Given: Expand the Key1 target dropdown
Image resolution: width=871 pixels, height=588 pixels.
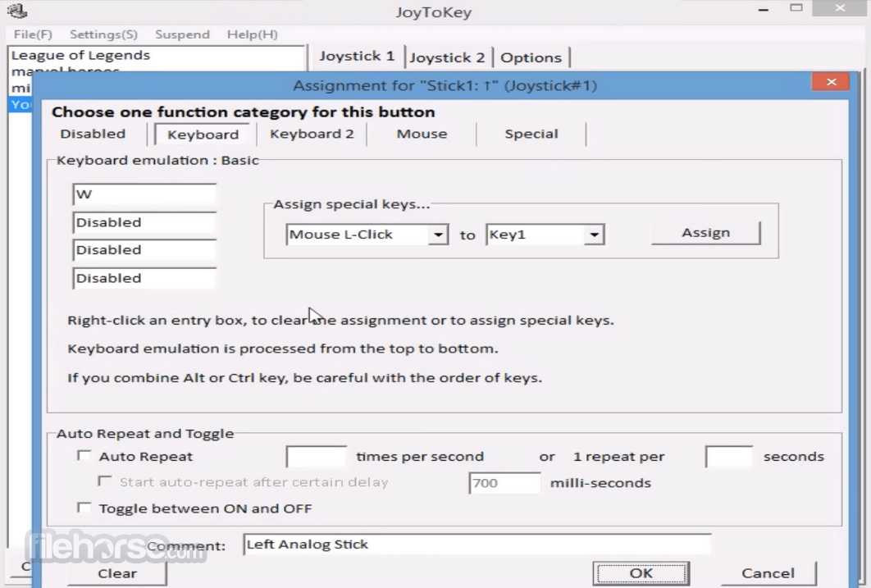Looking at the screenshot, I should [x=594, y=235].
